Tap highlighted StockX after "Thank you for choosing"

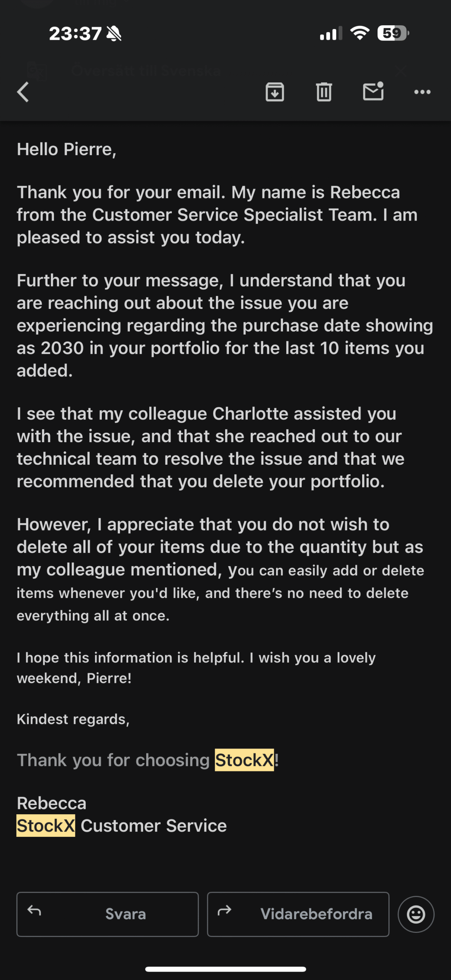tap(244, 760)
